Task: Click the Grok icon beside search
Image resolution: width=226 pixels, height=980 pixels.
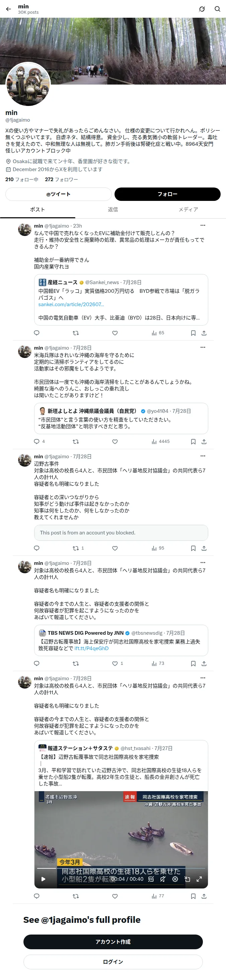Action: point(202,9)
